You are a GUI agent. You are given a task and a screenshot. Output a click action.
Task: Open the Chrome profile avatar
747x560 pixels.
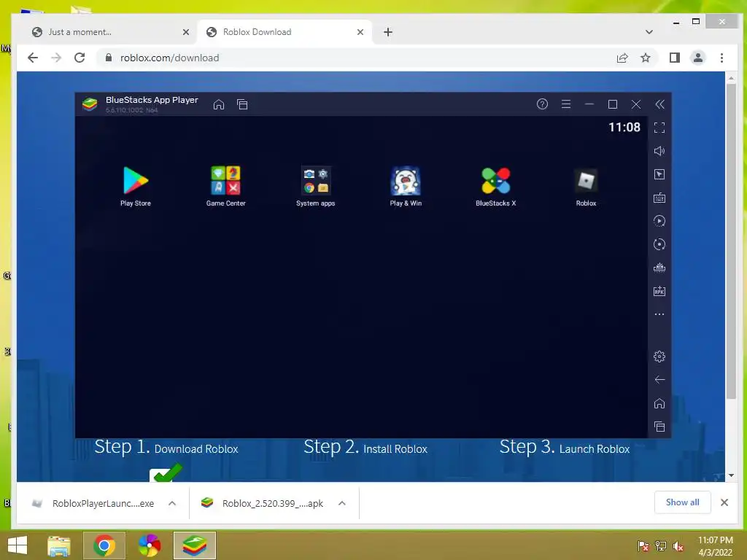click(698, 58)
